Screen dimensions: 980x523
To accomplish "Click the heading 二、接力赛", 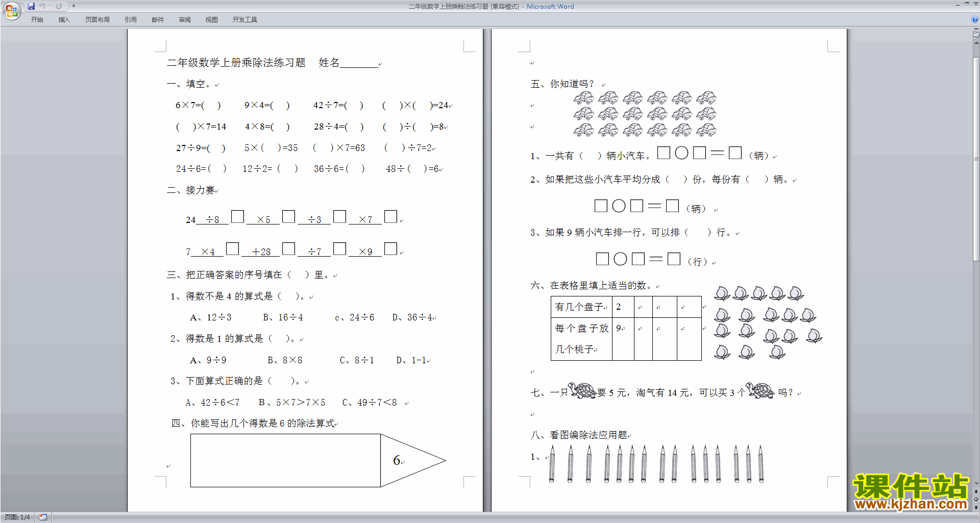I will point(191,190).
